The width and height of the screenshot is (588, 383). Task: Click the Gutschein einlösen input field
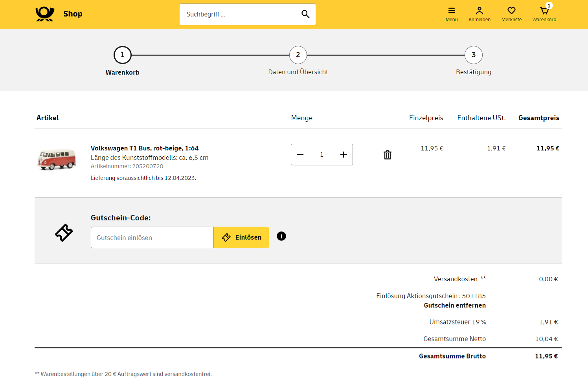click(x=152, y=237)
